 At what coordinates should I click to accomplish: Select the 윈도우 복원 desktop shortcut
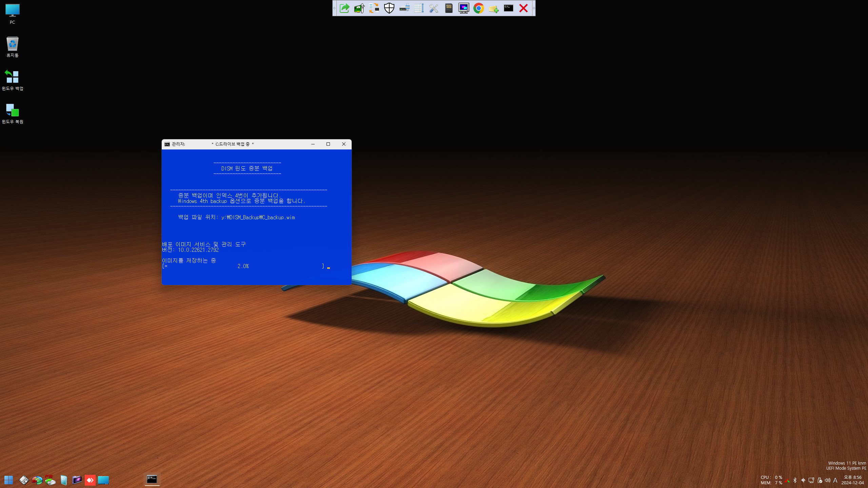tap(13, 114)
